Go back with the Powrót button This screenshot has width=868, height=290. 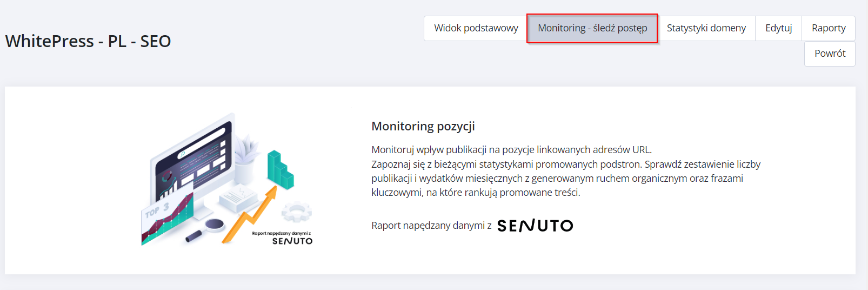[x=830, y=54]
